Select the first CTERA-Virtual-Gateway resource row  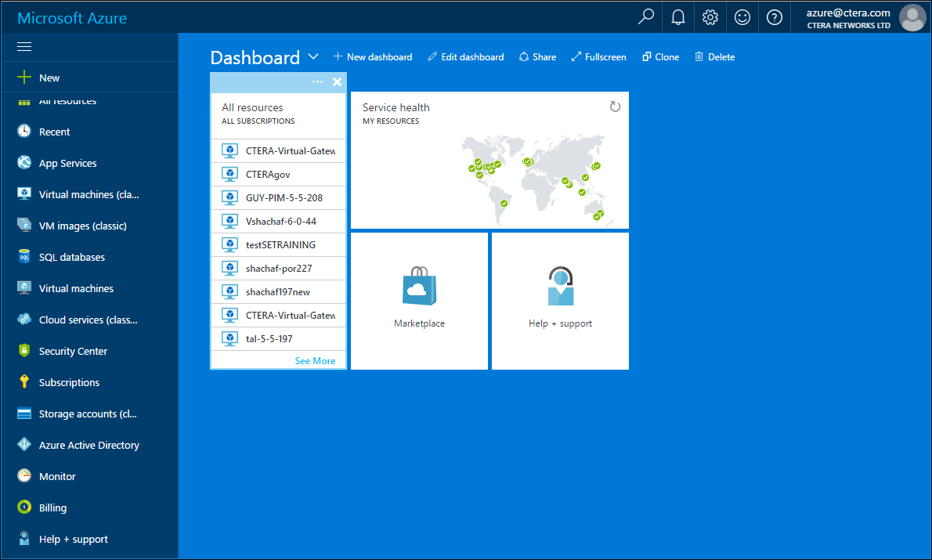pos(278,151)
